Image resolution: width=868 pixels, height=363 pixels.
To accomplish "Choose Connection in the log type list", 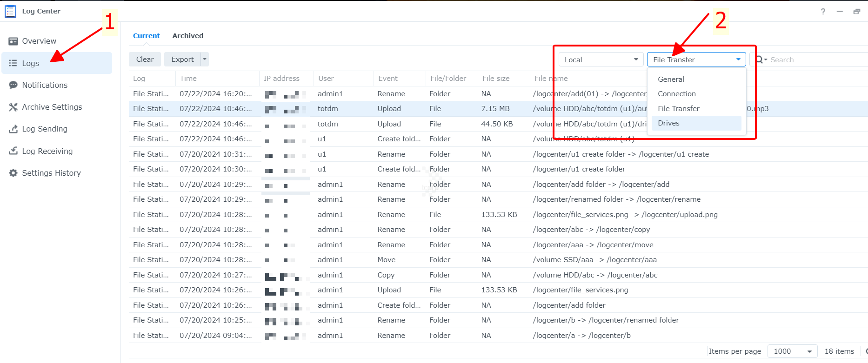I will [x=676, y=94].
